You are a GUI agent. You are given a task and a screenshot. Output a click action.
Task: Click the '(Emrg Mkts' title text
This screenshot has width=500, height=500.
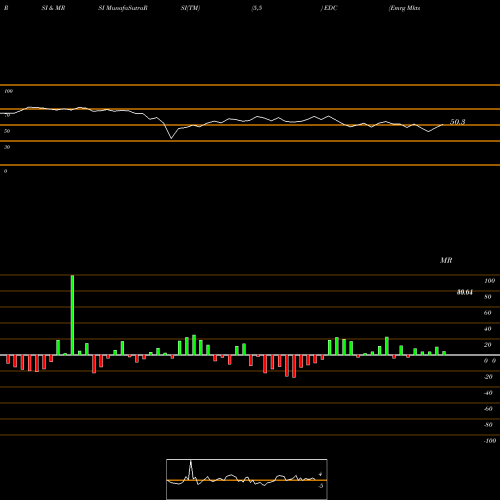(404, 8)
